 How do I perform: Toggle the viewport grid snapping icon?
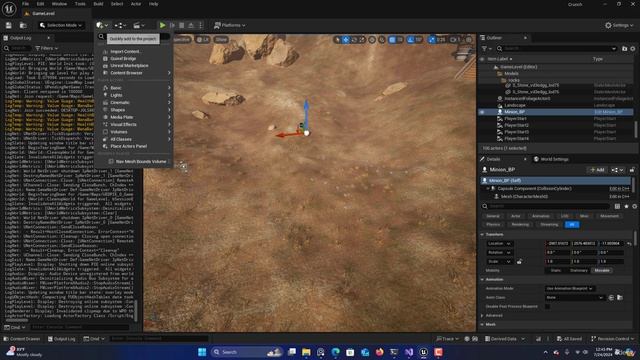pos(392,40)
